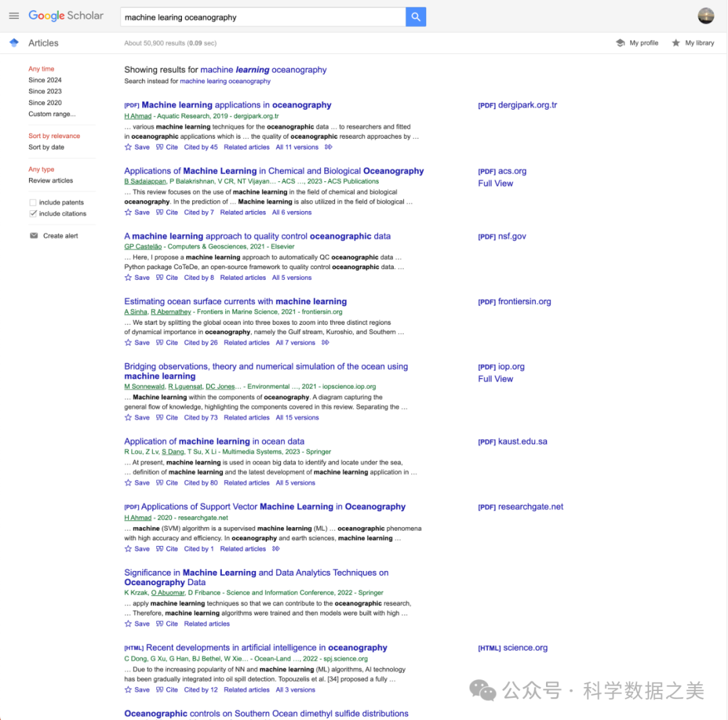
Task: Open the hamburger menu beside Google Scholar
Action: click(13, 16)
